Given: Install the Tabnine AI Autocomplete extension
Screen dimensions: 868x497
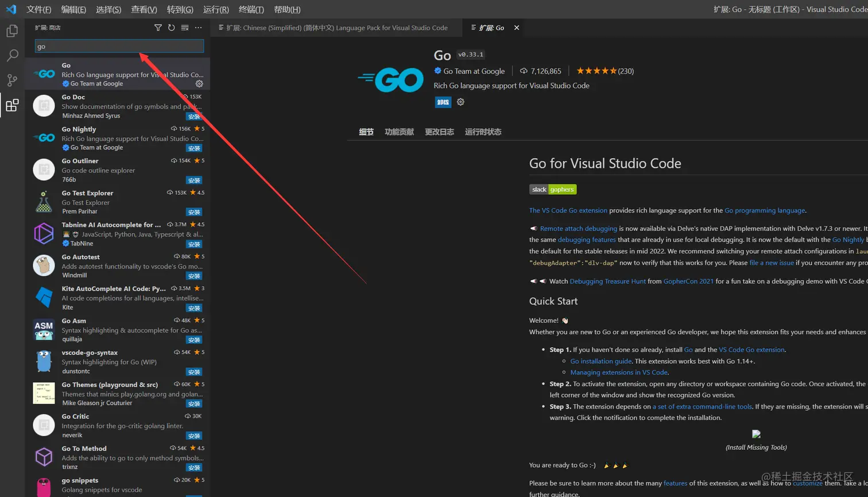Looking at the screenshot, I should (194, 244).
